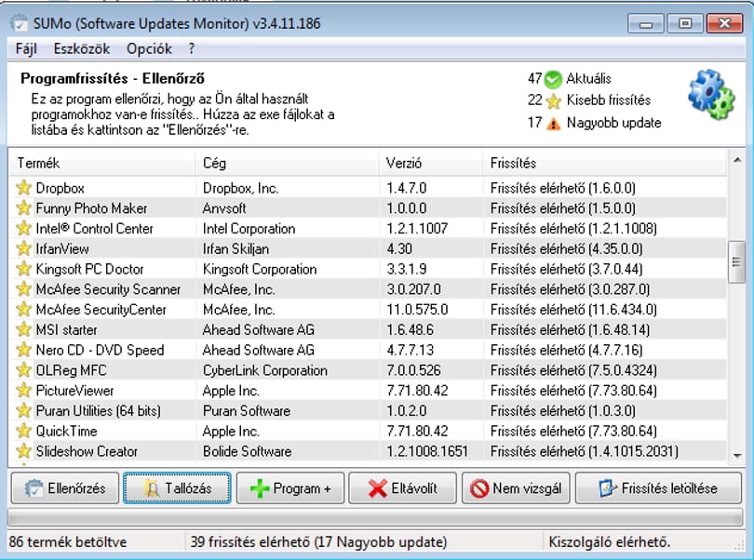Open the question mark help menu

192,48
